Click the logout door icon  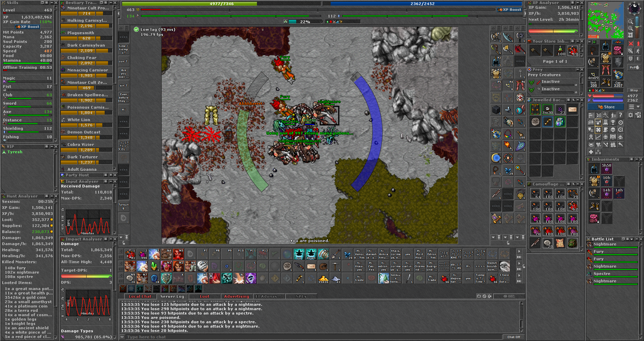pos(638,115)
